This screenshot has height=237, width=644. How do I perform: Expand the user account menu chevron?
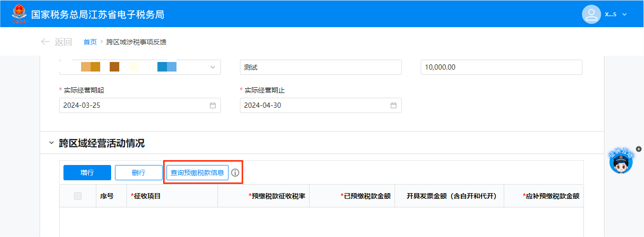(x=624, y=14)
